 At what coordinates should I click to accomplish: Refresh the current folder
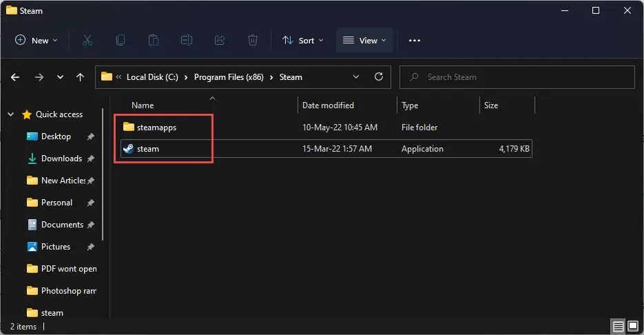pos(379,77)
